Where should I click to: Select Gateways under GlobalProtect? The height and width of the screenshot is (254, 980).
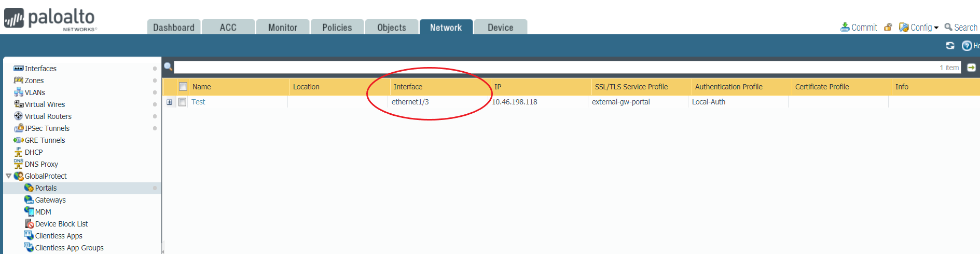tap(50, 200)
